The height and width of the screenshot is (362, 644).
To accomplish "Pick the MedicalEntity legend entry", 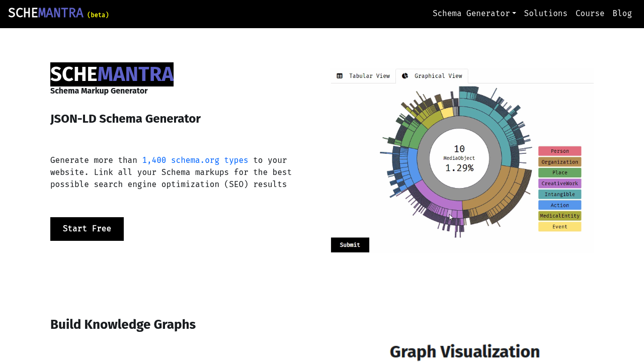I will (x=559, y=216).
